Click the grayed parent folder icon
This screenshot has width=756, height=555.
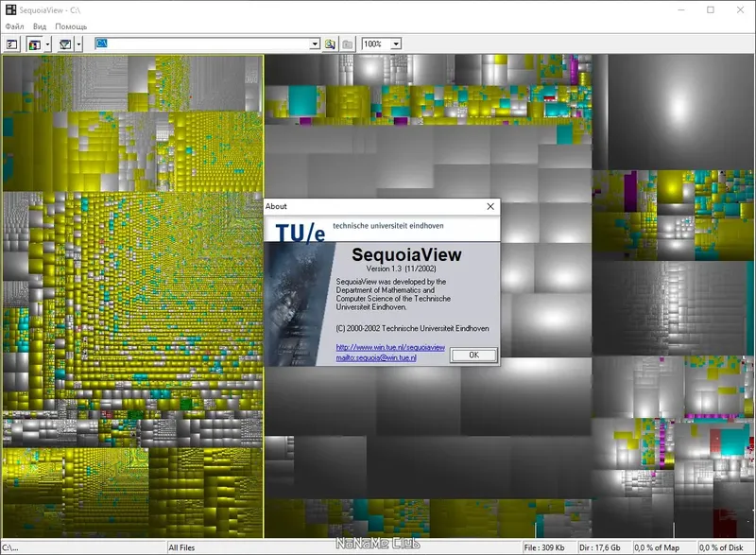(347, 44)
